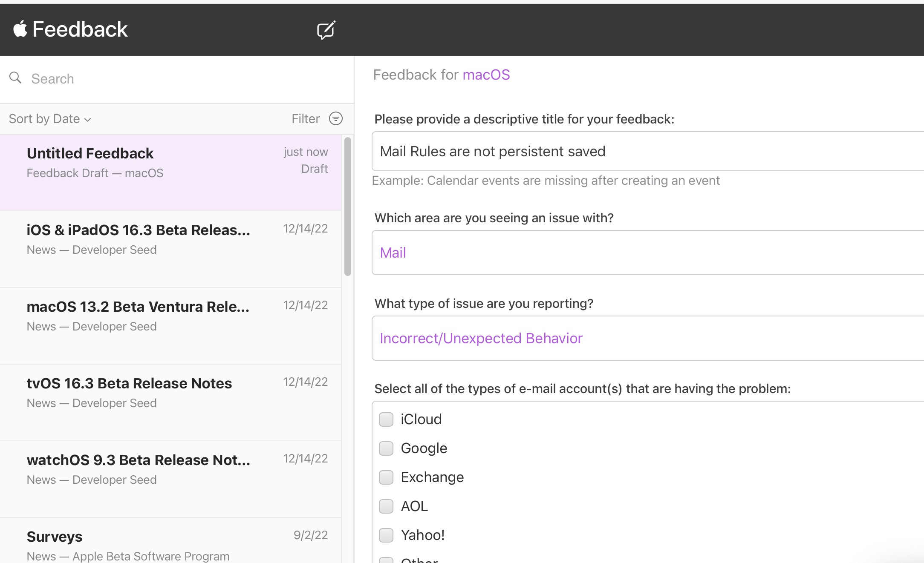Image resolution: width=924 pixels, height=563 pixels.
Task: Click the search magnifying glass icon
Action: pyautogui.click(x=15, y=78)
